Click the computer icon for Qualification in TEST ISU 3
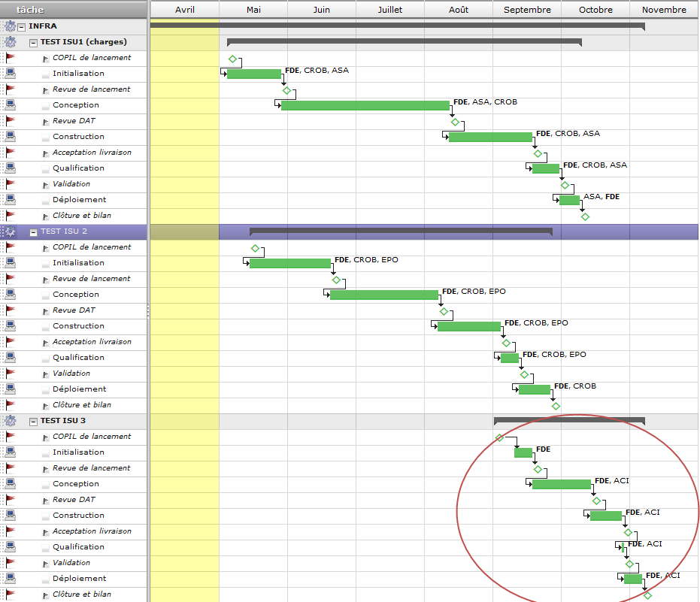The width and height of the screenshot is (700, 602). coord(11,547)
